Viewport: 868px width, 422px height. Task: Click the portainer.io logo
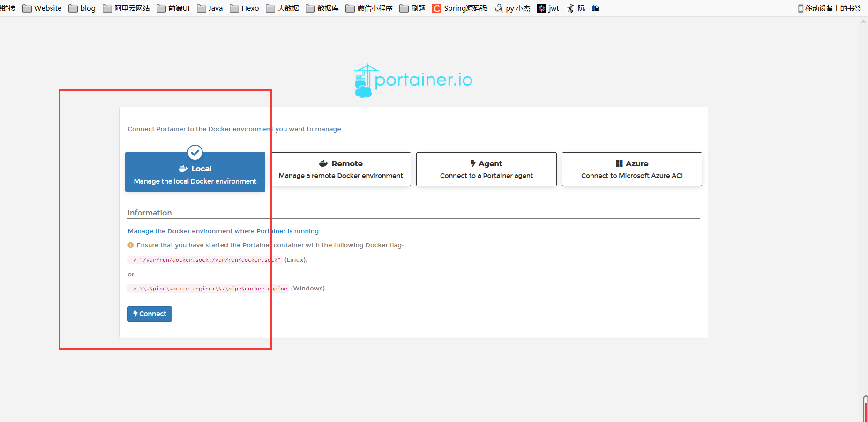(x=413, y=81)
